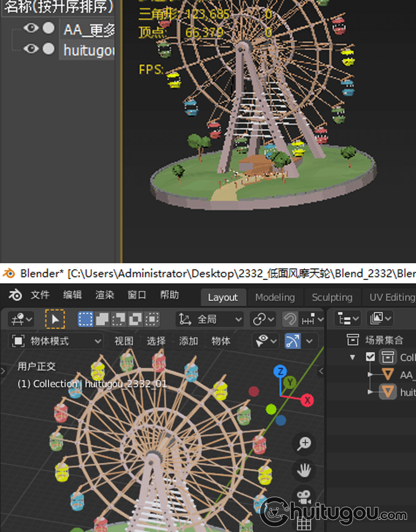Choose the new box selection mode icon

point(85,319)
